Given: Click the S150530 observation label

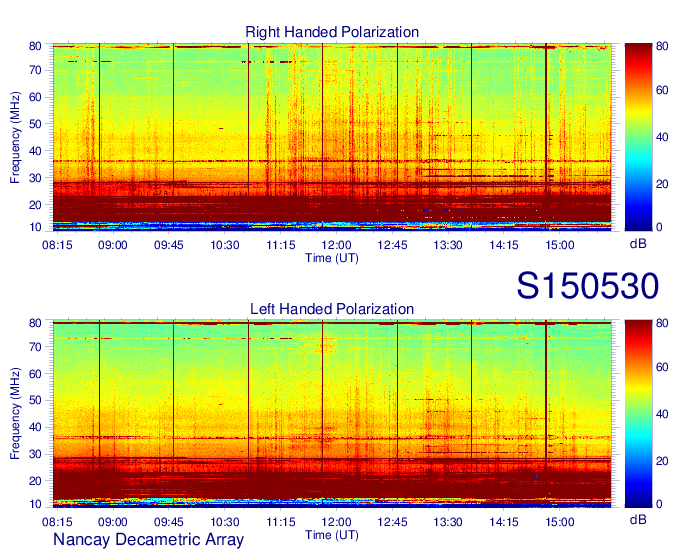Looking at the screenshot, I should (x=588, y=286).
